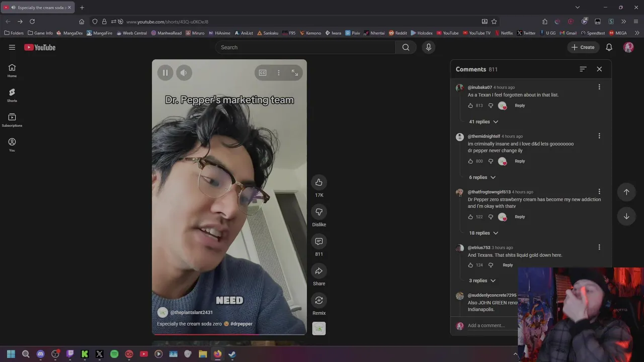Click the browser address bar URL
This screenshot has width=644, height=362.
[167, 22]
